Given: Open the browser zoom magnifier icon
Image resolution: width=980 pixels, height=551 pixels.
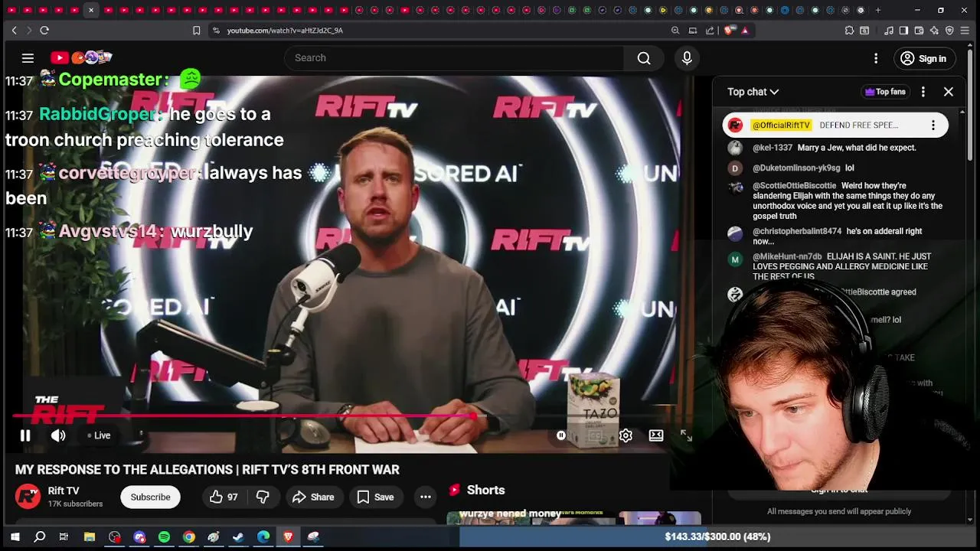Looking at the screenshot, I should (675, 31).
